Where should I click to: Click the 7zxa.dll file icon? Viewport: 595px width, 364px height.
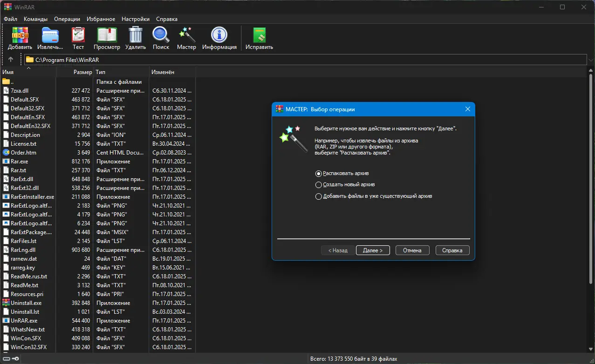[x=6, y=91]
